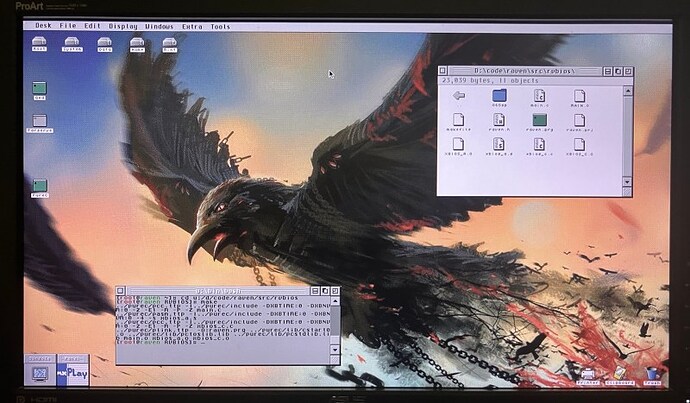Click the terminal prompt last line

tap(160, 341)
